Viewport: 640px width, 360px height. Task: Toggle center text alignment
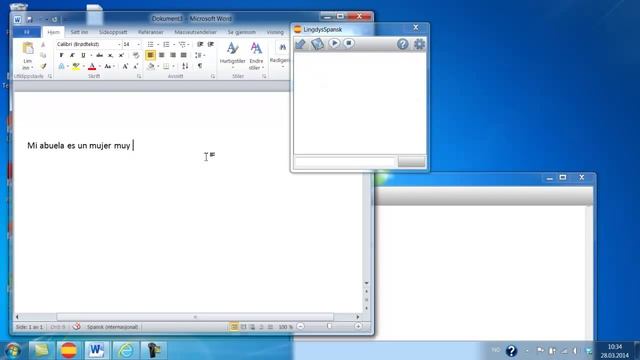coord(162,55)
